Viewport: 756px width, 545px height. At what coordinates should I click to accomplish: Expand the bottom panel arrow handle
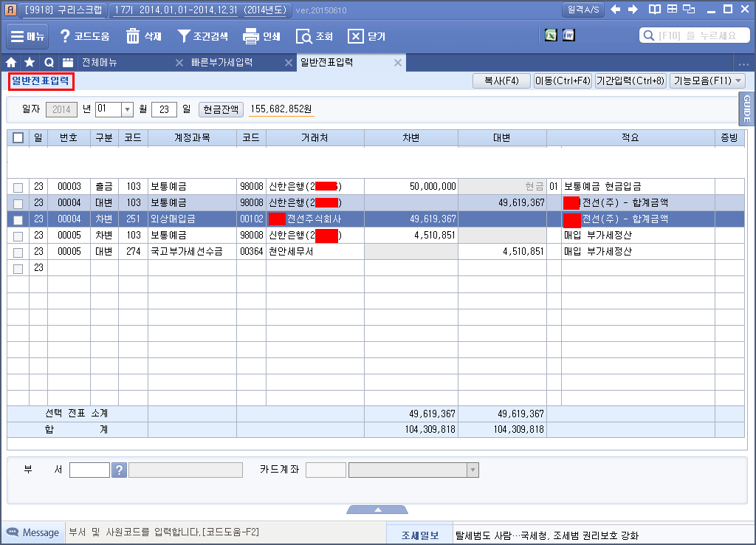[377, 510]
